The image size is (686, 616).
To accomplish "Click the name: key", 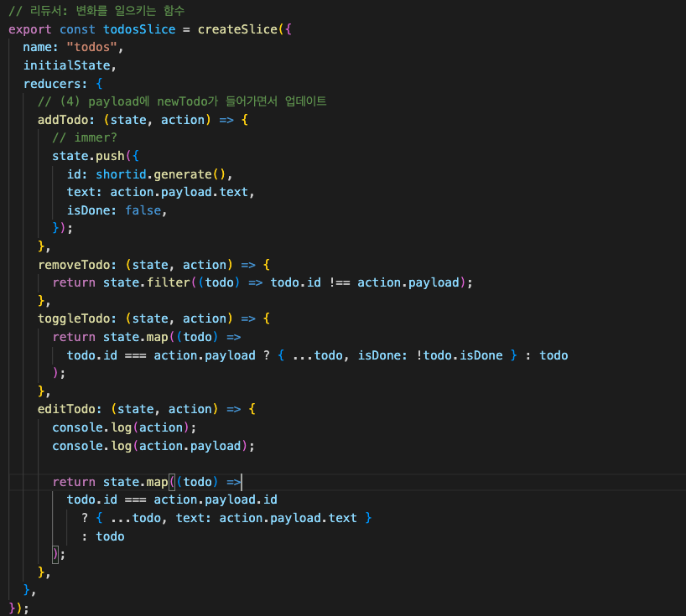I will pyautogui.click(x=41, y=47).
